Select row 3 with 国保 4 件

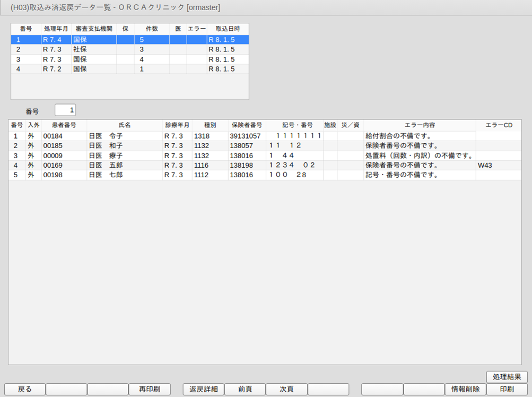pyautogui.click(x=129, y=59)
